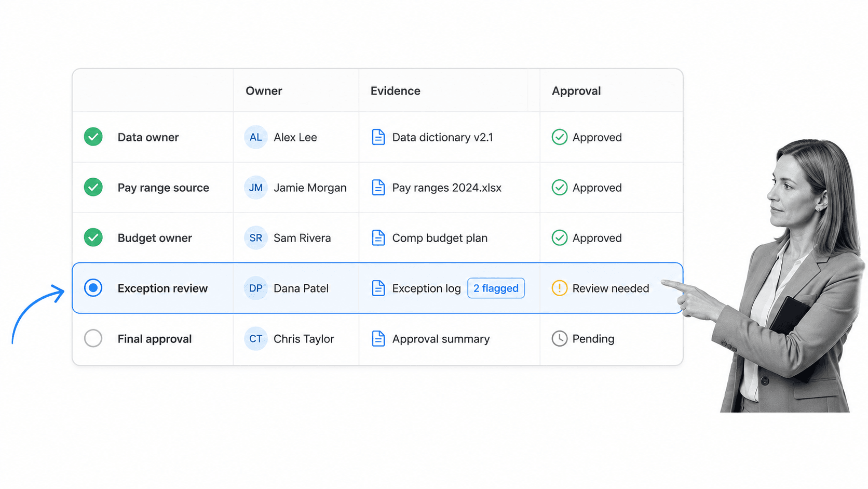
Task: Click the Approved check icon in Budget owner row
Action: click(560, 238)
